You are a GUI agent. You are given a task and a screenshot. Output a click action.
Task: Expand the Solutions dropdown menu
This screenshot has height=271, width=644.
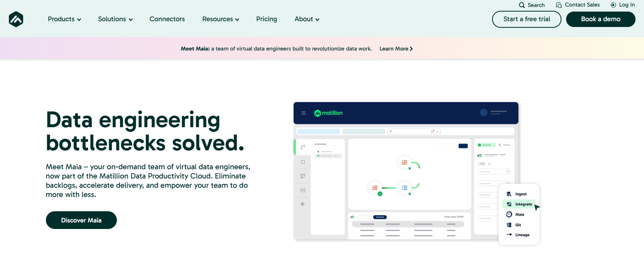pyautogui.click(x=115, y=19)
